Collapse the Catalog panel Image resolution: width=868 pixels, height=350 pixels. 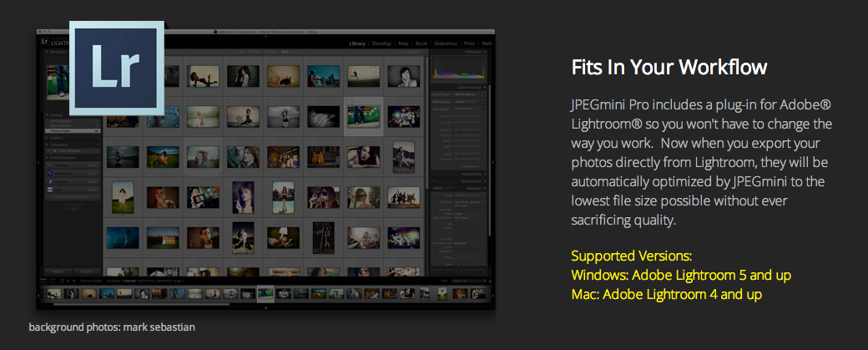47,115
